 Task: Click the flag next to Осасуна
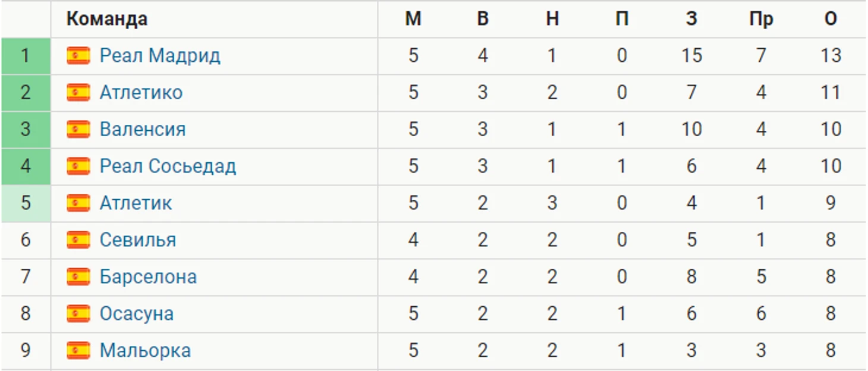coord(78,314)
